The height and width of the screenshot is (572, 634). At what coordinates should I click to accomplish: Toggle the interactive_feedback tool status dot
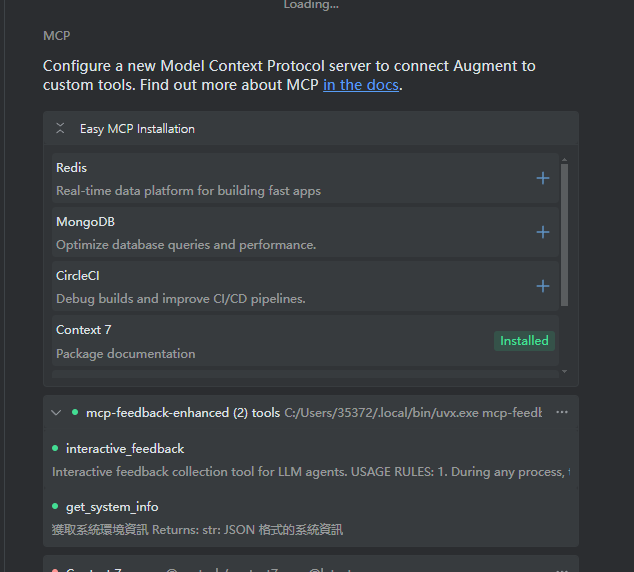pos(55,448)
